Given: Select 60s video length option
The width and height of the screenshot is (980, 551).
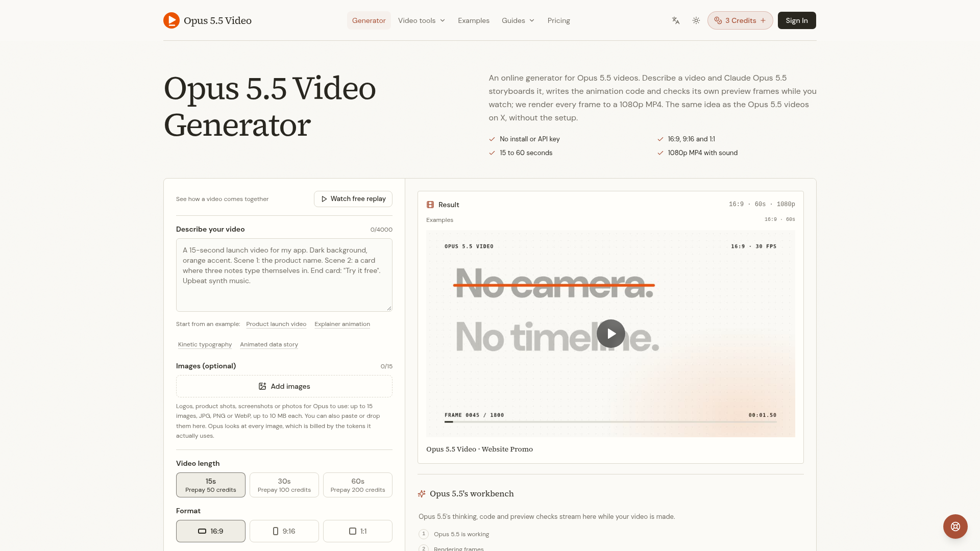Looking at the screenshot, I should (x=358, y=485).
